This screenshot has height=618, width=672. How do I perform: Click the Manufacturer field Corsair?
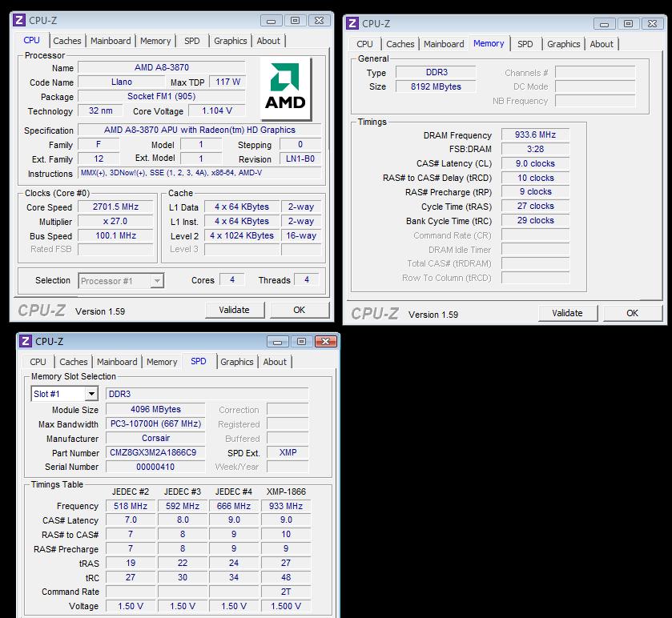coord(155,438)
